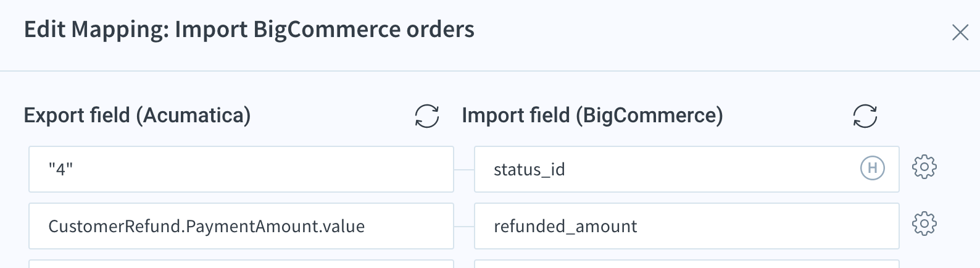Refresh the Acumatica export fields list
The image size is (980, 268).
(426, 116)
